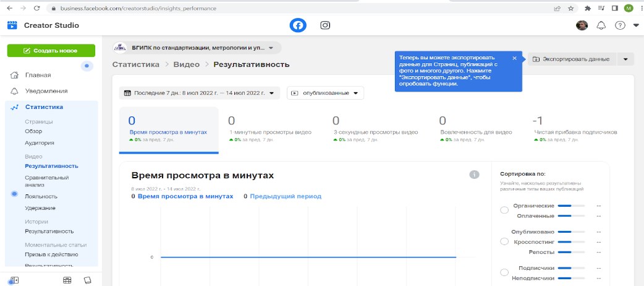Switch to the Instagram icon
The width and height of the screenshot is (644, 286).
pyautogui.click(x=325, y=25)
